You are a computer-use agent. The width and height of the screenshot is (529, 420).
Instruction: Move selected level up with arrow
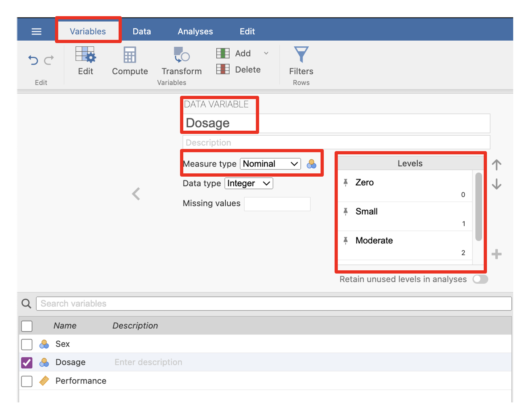coord(497,165)
